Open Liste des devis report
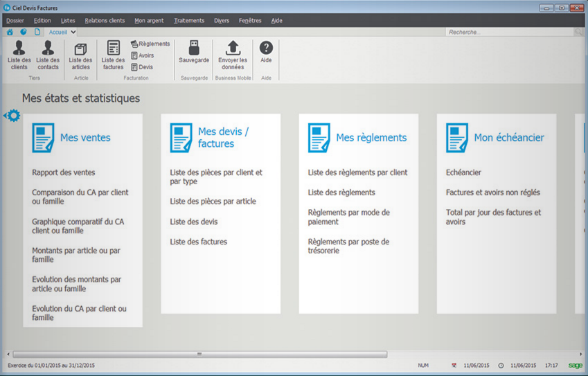 (194, 222)
